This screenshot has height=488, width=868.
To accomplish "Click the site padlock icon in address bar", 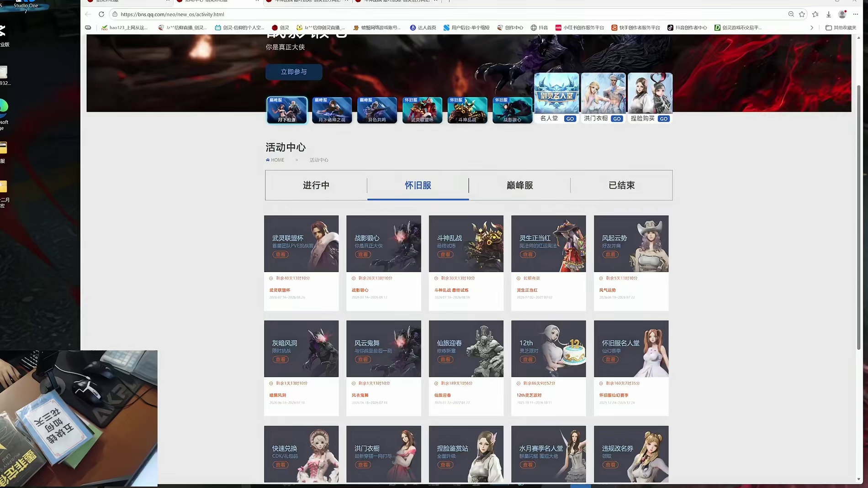I will point(115,14).
